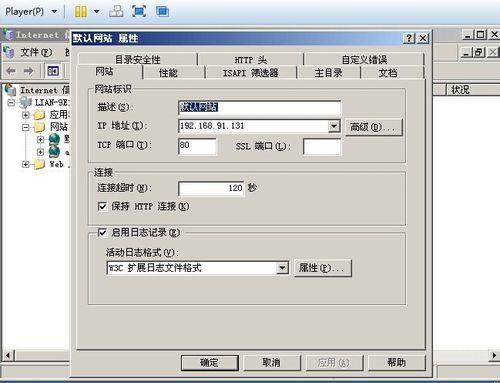500x383 pixels.
Task: Click the 高级(D)... button
Action: [374, 127]
